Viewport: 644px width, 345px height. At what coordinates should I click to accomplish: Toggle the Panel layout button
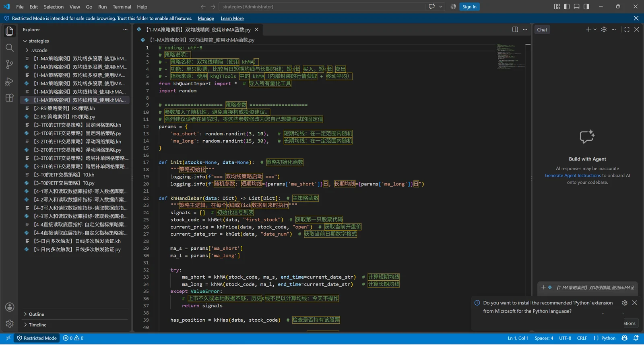point(576,6)
